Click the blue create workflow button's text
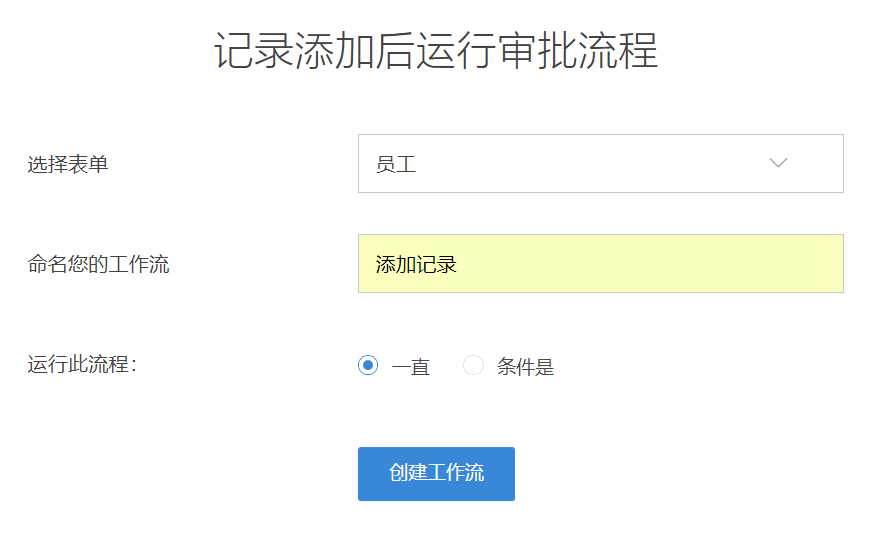The width and height of the screenshot is (877, 550). pos(436,473)
